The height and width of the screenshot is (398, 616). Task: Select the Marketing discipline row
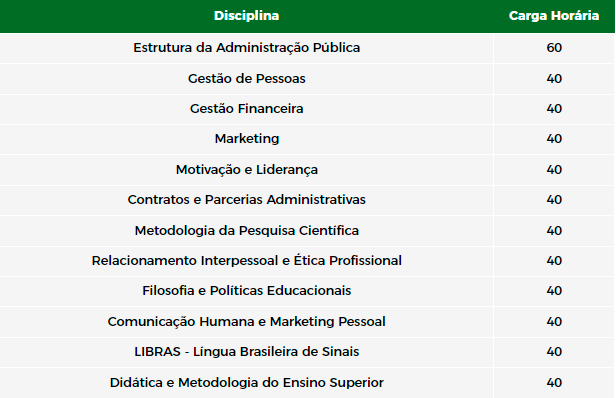(308, 139)
